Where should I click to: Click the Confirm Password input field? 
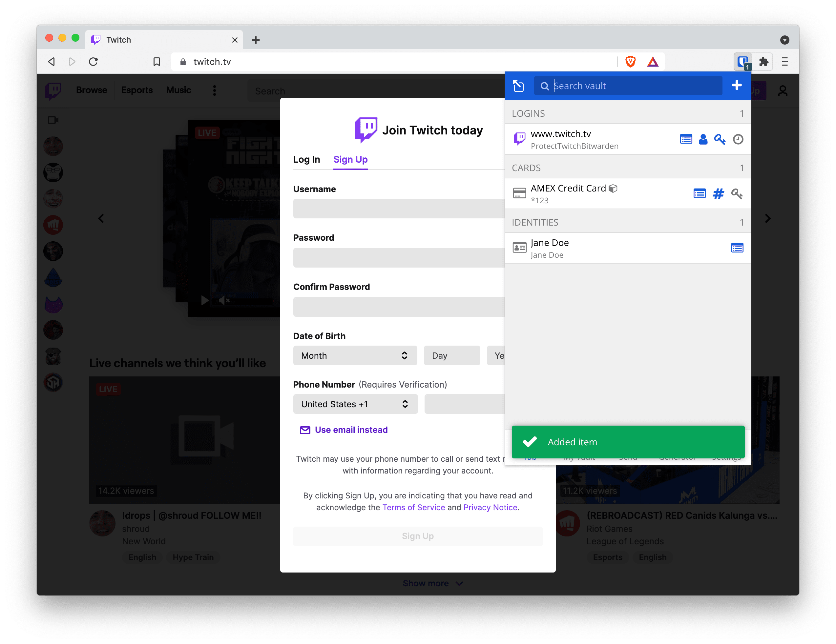399,307
